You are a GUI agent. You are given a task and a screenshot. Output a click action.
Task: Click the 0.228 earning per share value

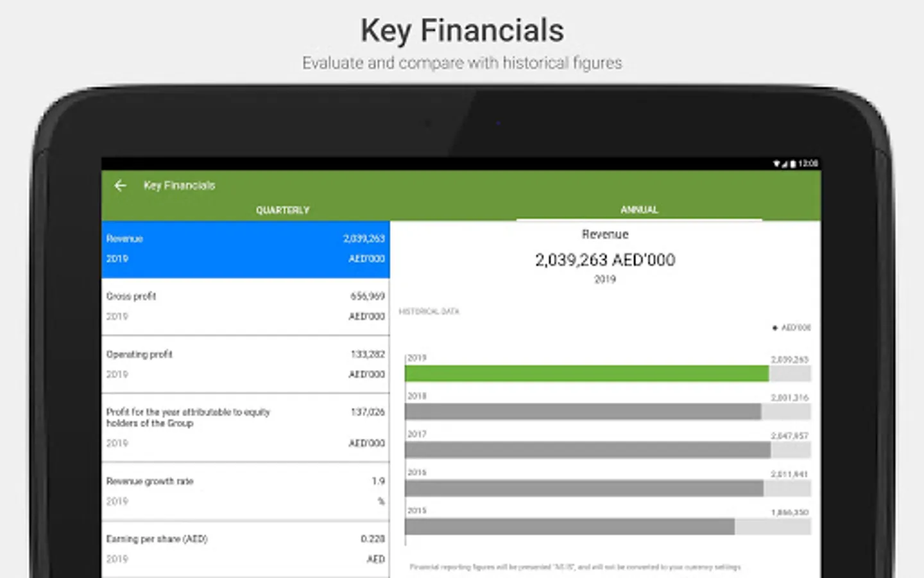[x=373, y=539]
